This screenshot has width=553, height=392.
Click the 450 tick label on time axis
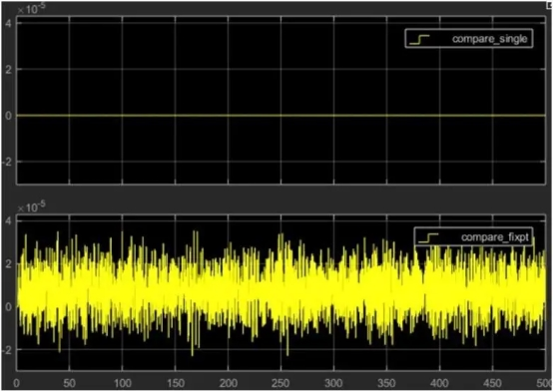(492, 383)
